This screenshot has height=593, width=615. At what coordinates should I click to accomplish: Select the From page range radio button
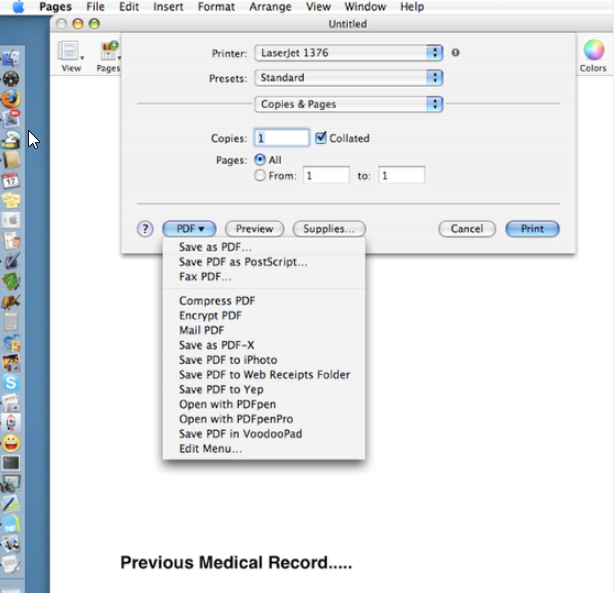point(260,175)
